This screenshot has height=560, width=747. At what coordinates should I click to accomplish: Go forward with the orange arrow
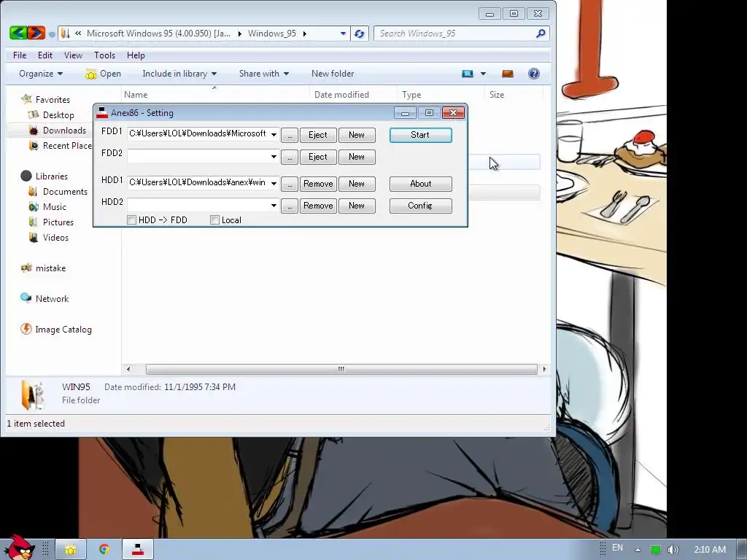click(x=36, y=33)
